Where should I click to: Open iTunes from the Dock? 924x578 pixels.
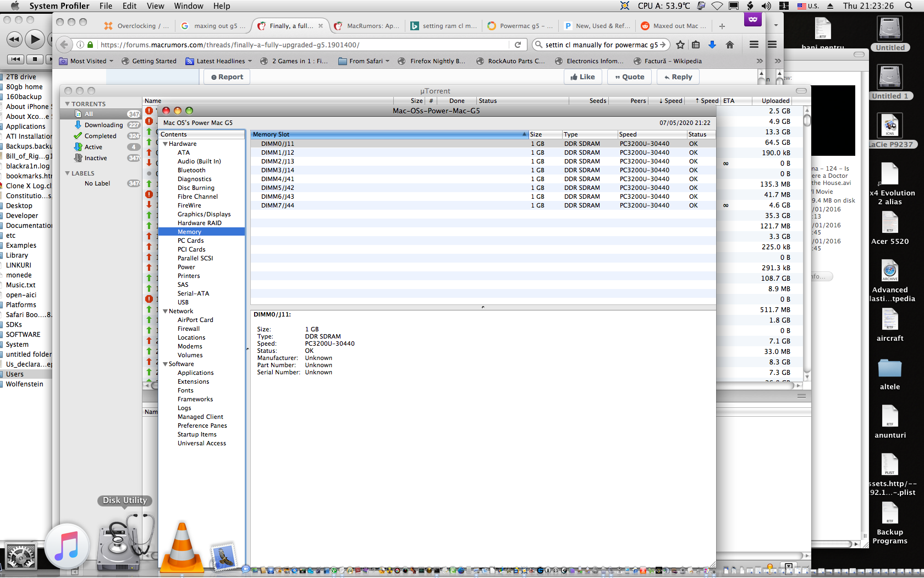tap(67, 547)
